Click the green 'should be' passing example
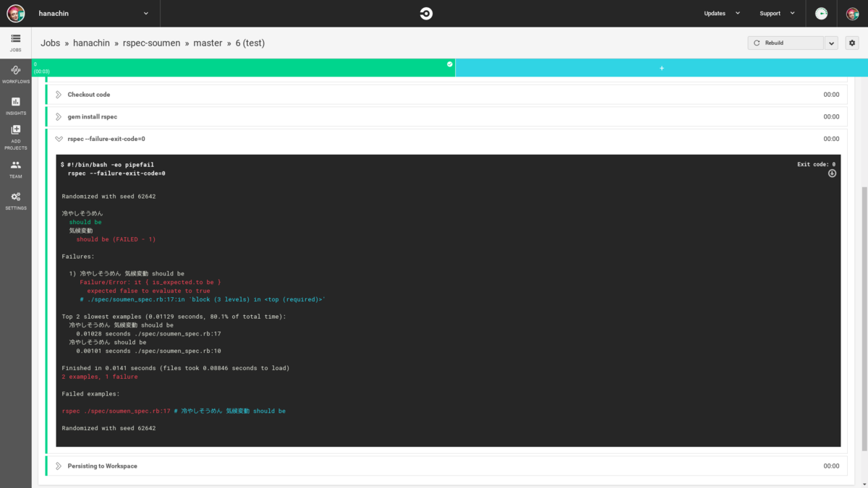The height and width of the screenshot is (488, 868). click(x=85, y=222)
